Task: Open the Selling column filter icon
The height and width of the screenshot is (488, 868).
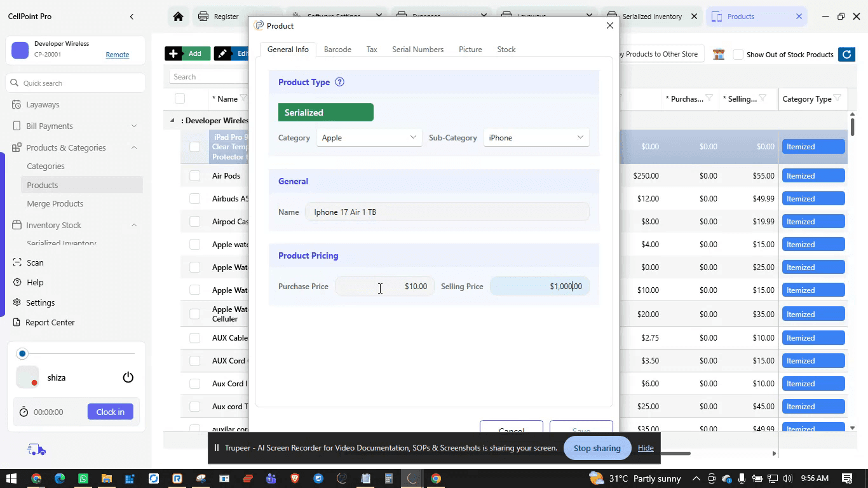Action: click(763, 98)
